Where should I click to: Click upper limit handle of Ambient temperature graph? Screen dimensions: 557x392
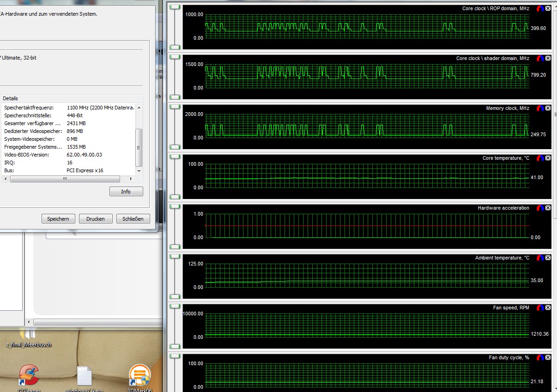(x=175, y=256)
